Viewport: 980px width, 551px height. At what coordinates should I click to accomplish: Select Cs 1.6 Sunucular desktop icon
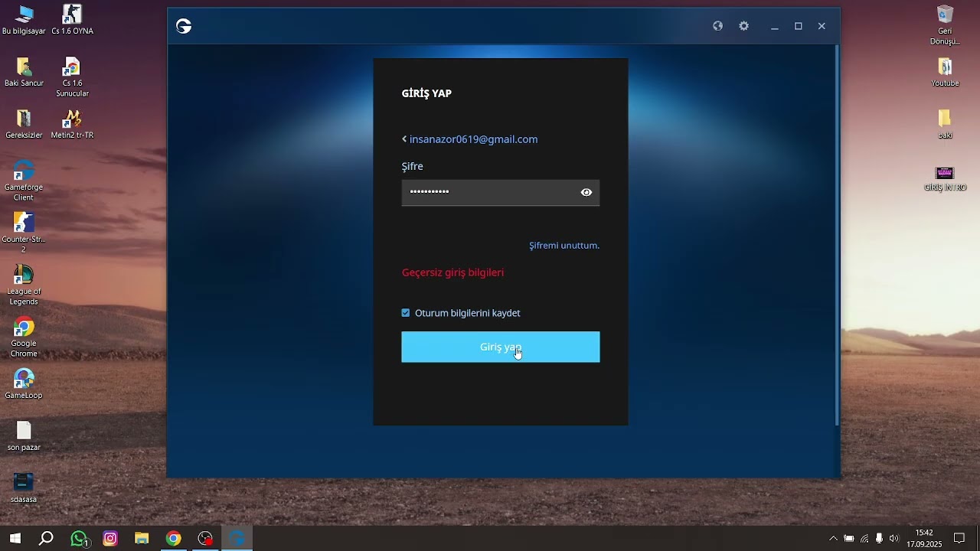coord(72,77)
